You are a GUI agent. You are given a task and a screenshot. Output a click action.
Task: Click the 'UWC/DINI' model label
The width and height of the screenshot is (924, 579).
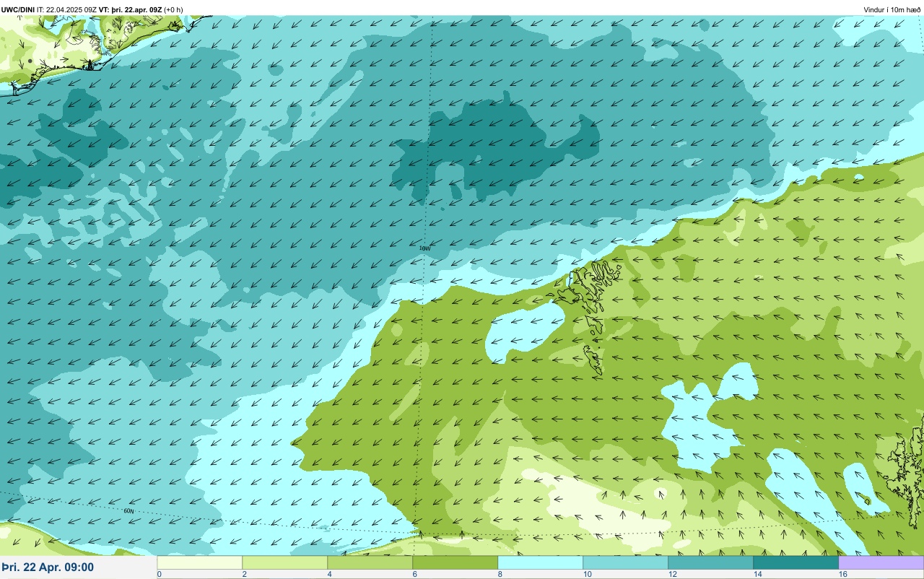pos(18,9)
